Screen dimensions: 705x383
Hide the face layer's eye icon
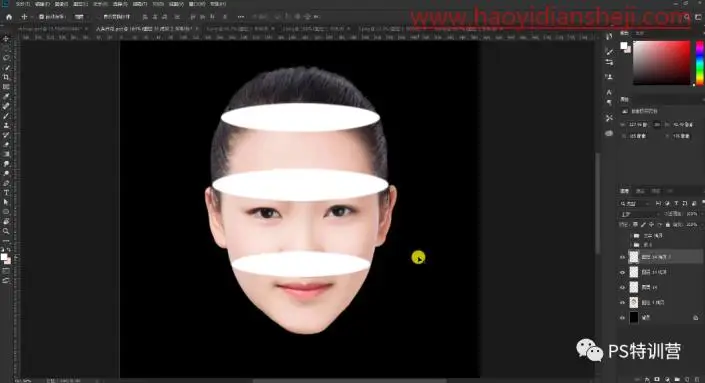[623, 303]
